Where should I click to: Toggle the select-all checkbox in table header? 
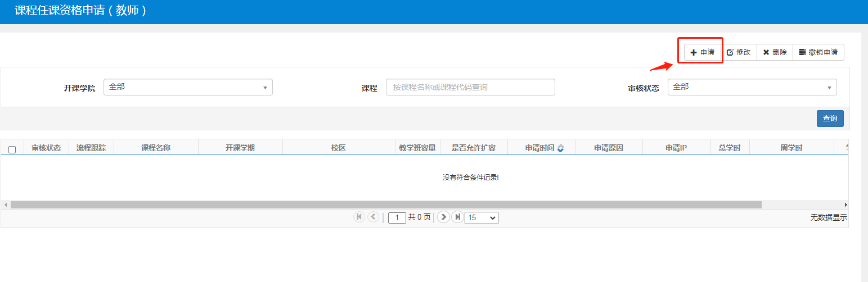click(12, 149)
